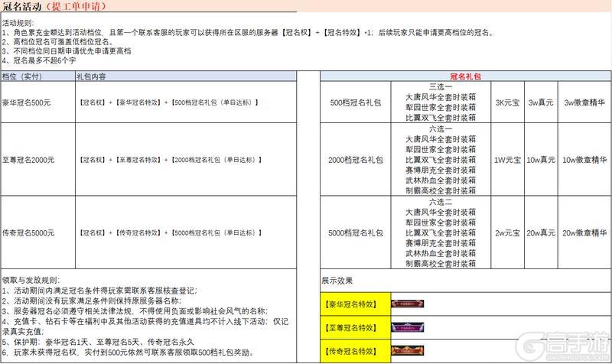Click the 5000档冠名礼包 cell

[x=355, y=232]
